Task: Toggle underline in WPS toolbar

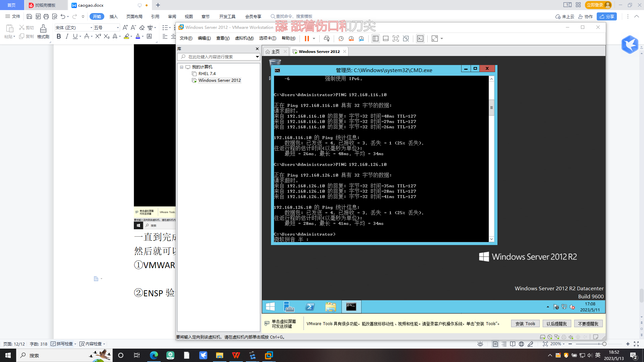Action: pyautogui.click(x=75, y=37)
